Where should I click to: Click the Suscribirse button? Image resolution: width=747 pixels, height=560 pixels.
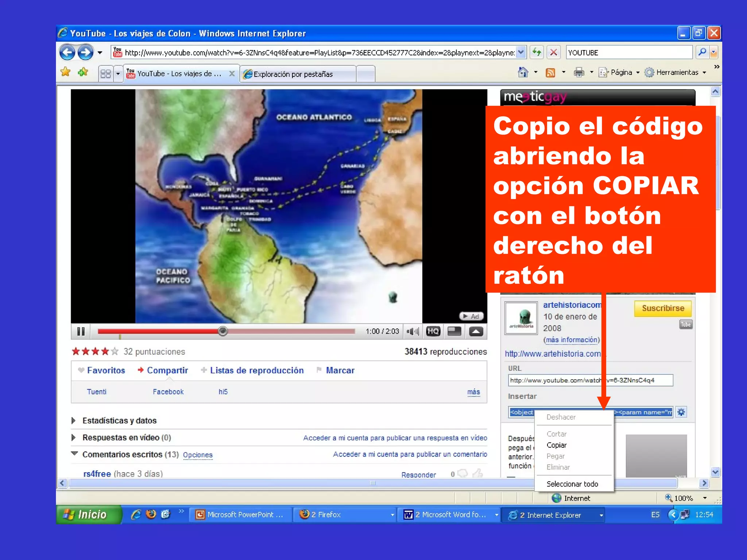[x=663, y=308]
